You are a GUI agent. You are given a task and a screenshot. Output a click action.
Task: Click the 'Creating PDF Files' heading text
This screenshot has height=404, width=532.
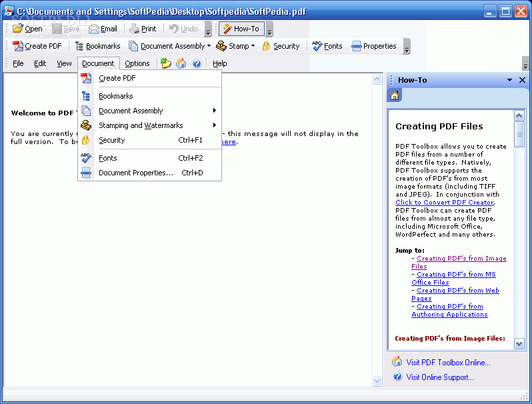439,126
